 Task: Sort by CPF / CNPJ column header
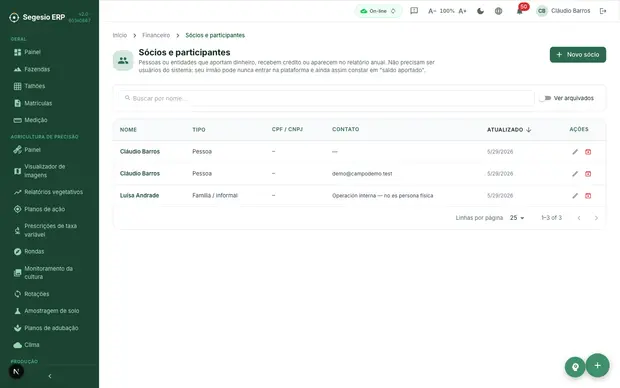[x=287, y=129]
